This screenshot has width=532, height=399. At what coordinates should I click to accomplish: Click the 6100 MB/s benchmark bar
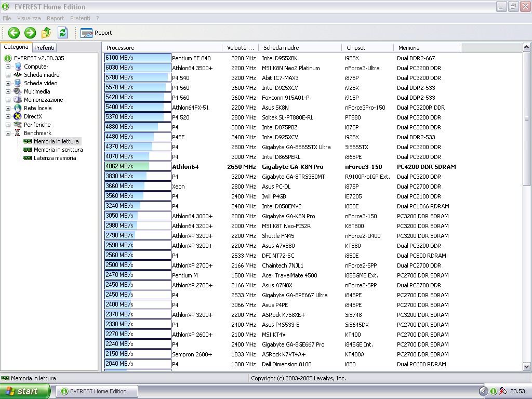coord(138,58)
